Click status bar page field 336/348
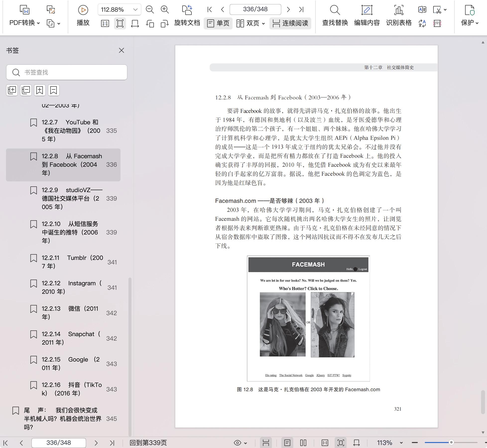The image size is (487, 448). tap(59, 443)
